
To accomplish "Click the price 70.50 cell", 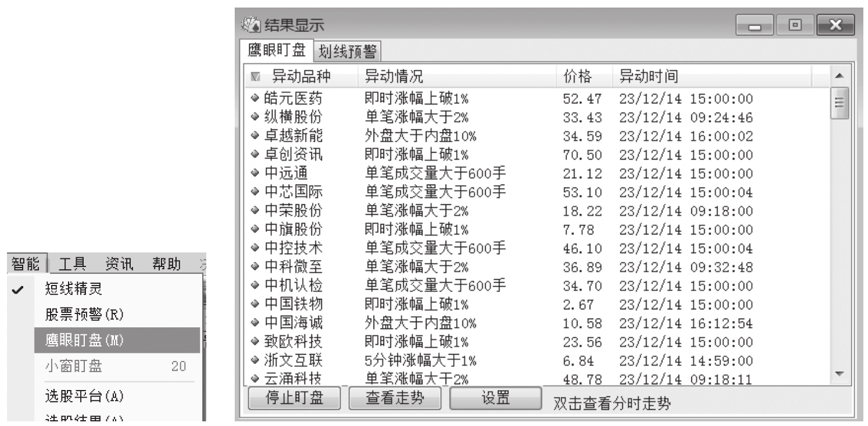I will click(582, 155).
